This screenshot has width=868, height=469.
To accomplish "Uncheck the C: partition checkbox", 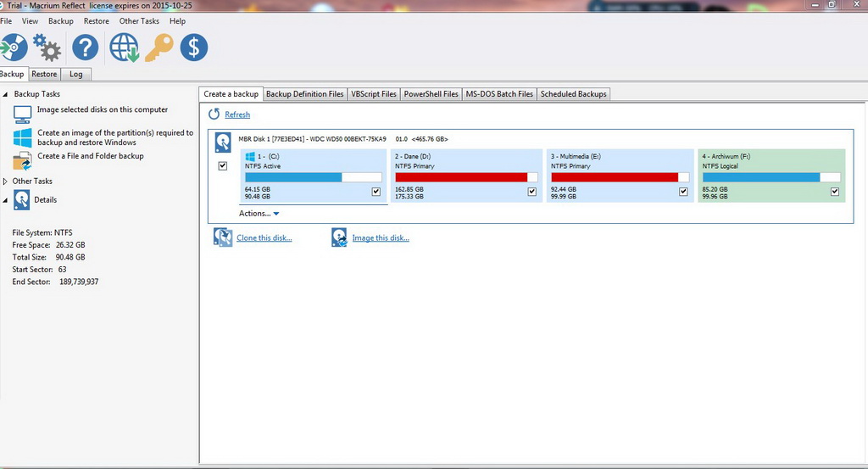I will point(376,192).
